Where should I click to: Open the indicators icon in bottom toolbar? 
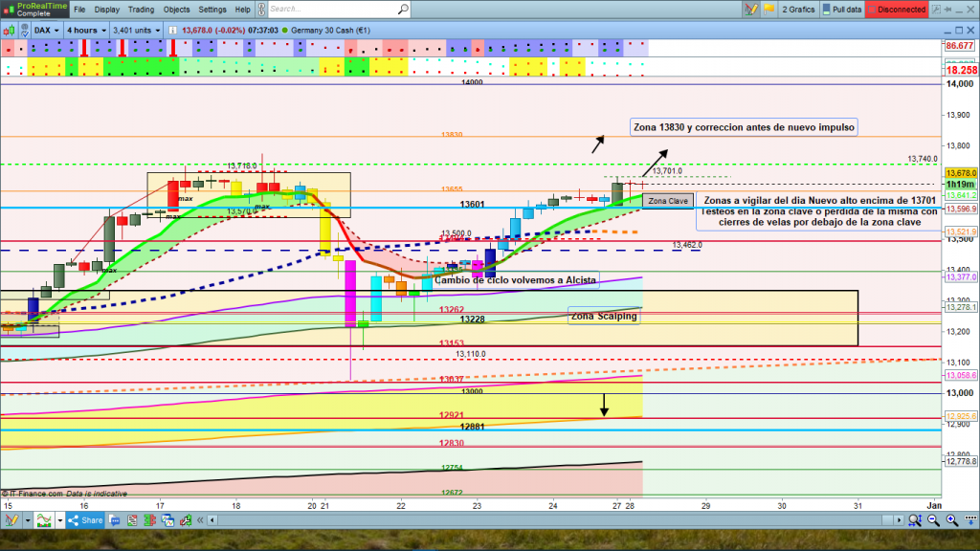[44, 520]
